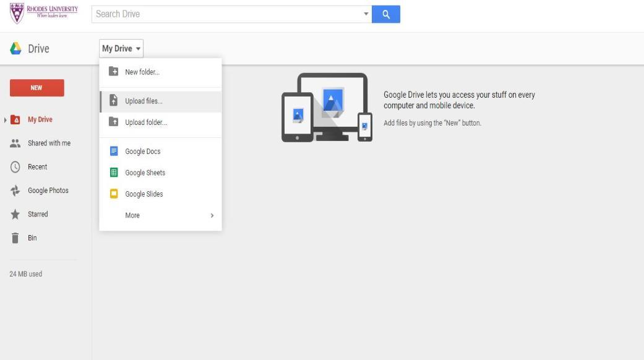Expand the More submenu chevron arrow
Image resolution: width=644 pixels, height=360 pixels.
click(x=212, y=215)
